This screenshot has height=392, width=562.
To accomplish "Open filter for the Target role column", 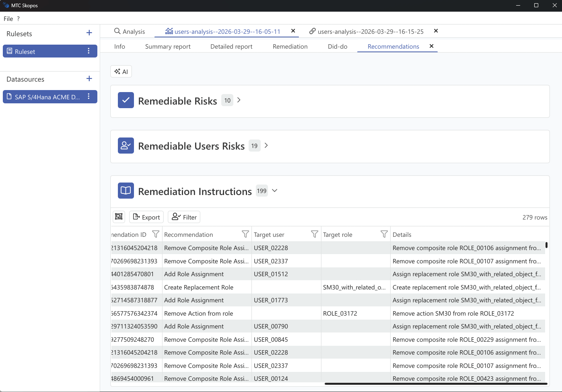I will [x=384, y=234].
